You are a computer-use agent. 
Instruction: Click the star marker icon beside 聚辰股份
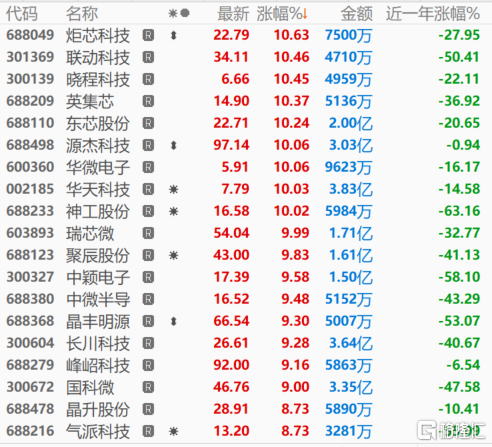coord(173,255)
